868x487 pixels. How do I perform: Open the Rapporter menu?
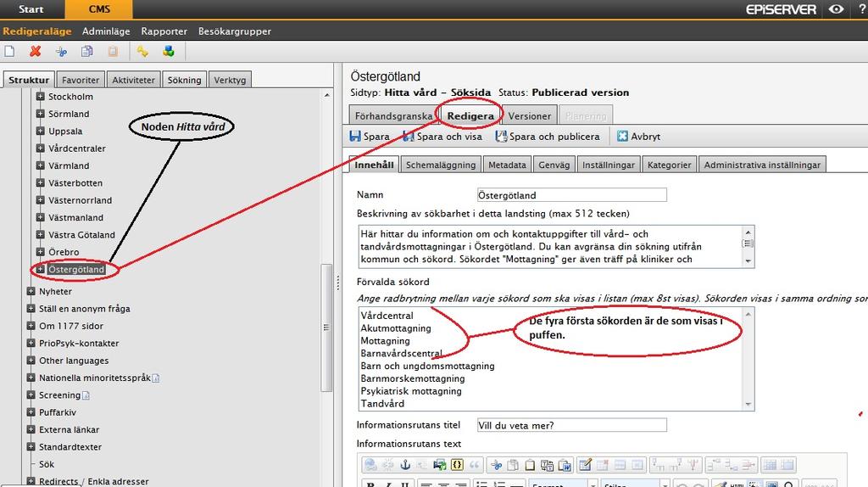pos(164,31)
